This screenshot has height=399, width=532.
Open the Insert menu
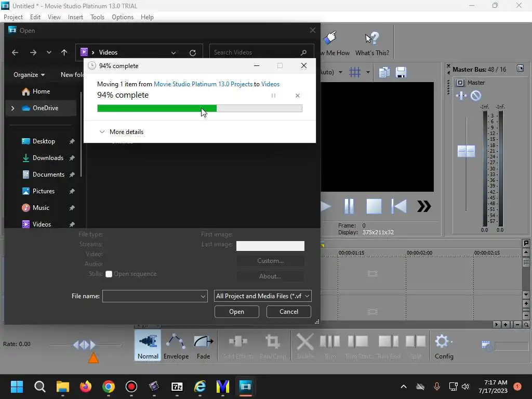click(75, 17)
